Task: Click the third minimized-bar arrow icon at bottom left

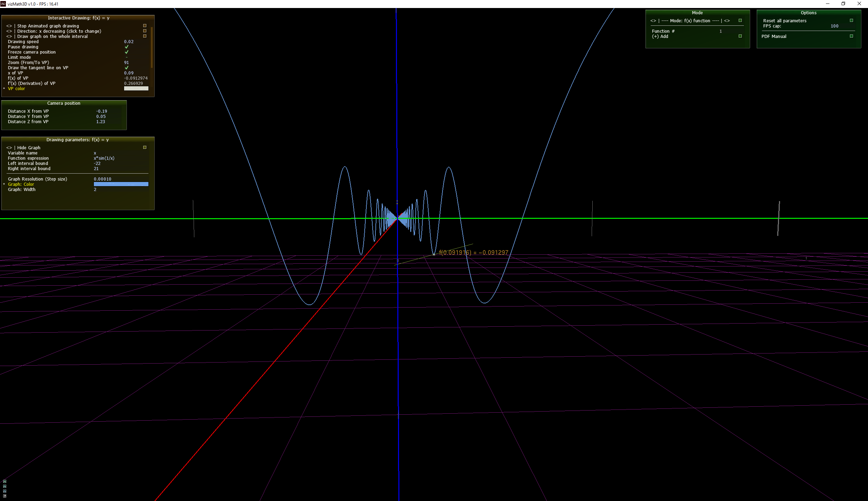Action: pyautogui.click(x=5, y=491)
